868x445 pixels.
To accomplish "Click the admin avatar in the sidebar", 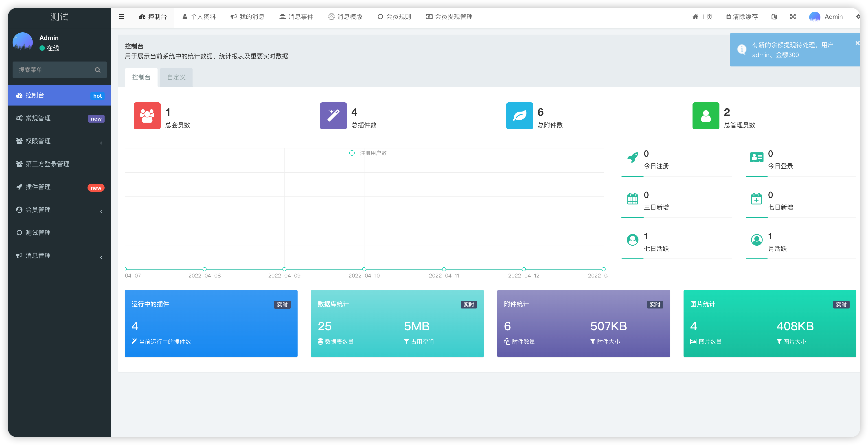I will pyautogui.click(x=23, y=42).
